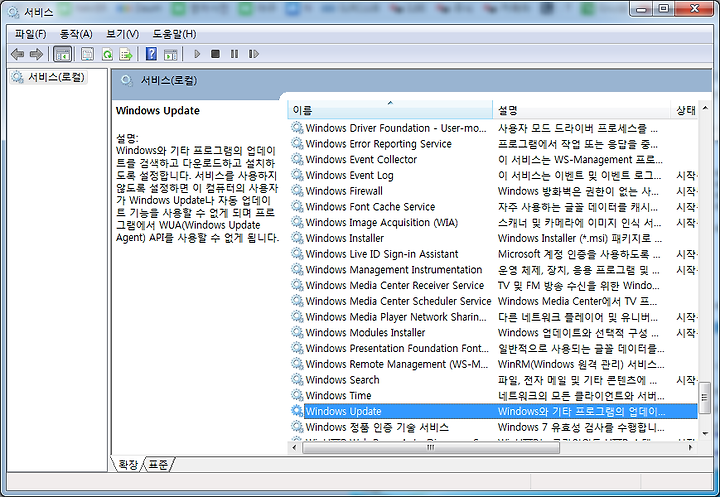This screenshot has width=720, height=497.
Task: Toggle the console tree pane icon
Action: (62, 54)
